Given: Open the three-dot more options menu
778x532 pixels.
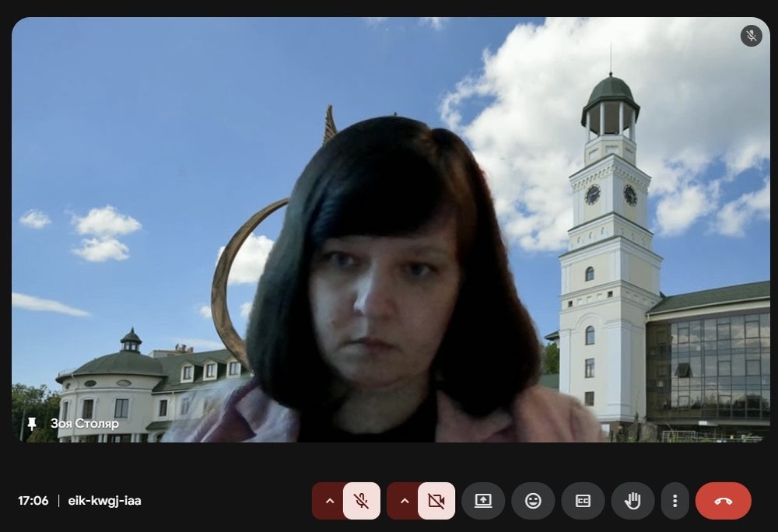Looking at the screenshot, I should click(675, 501).
